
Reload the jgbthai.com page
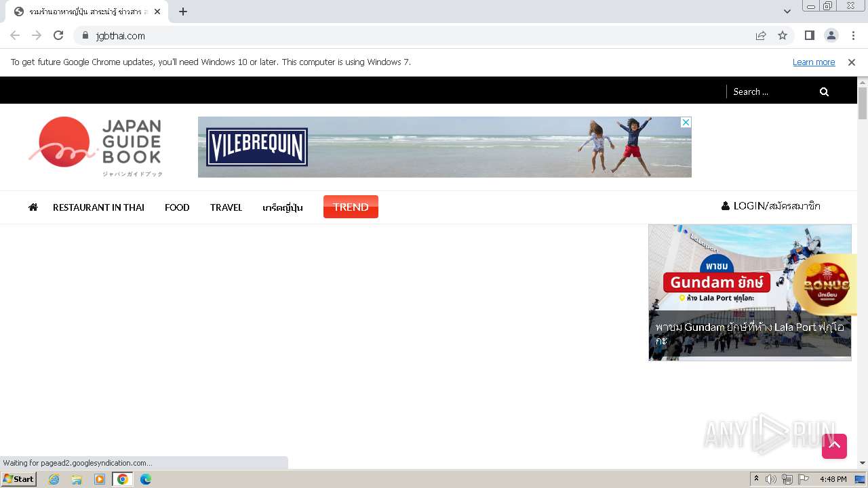58,35
